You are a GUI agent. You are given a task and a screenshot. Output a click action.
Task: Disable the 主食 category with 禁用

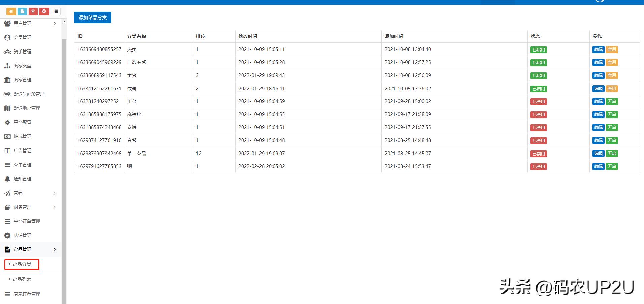coord(612,75)
